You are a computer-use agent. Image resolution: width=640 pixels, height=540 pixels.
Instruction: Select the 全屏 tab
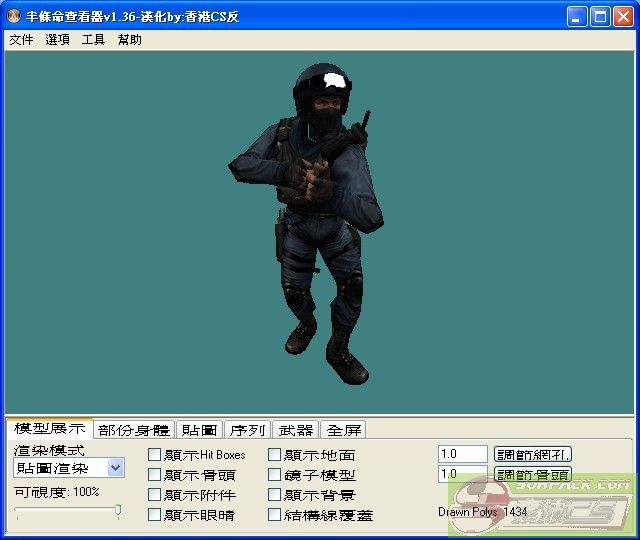(343, 430)
